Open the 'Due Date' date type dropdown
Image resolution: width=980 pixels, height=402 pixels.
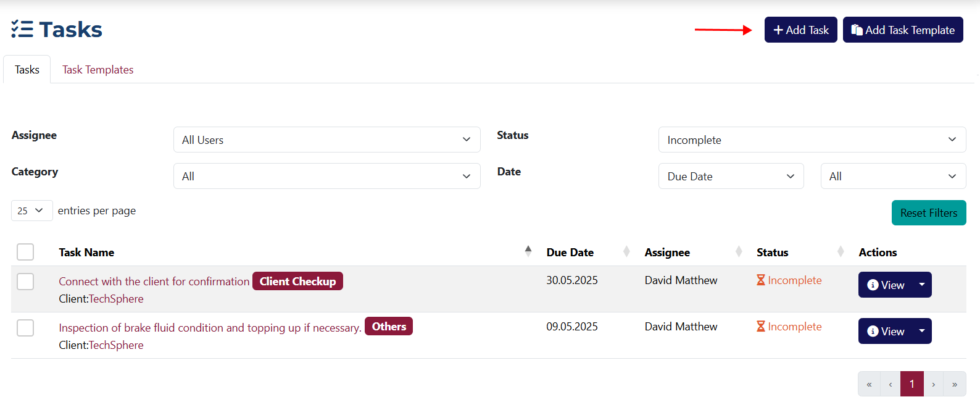tap(731, 176)
